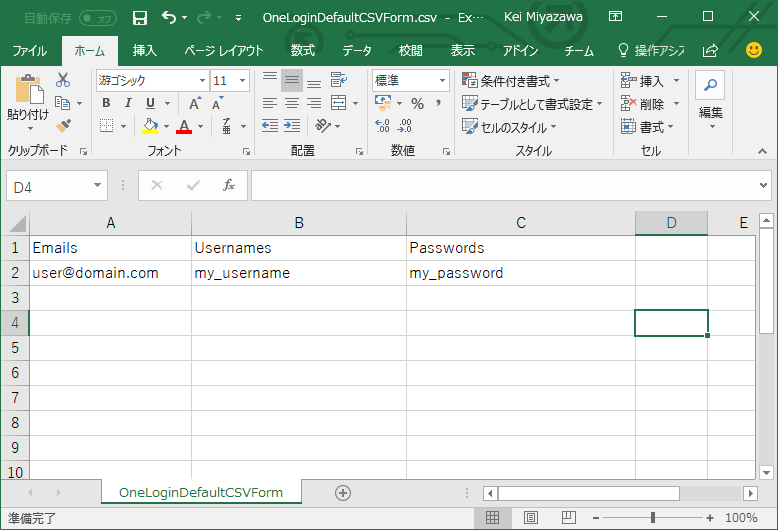
Task: Open 条件付き書式 conditional formatting button
Action: click(511, 80)
